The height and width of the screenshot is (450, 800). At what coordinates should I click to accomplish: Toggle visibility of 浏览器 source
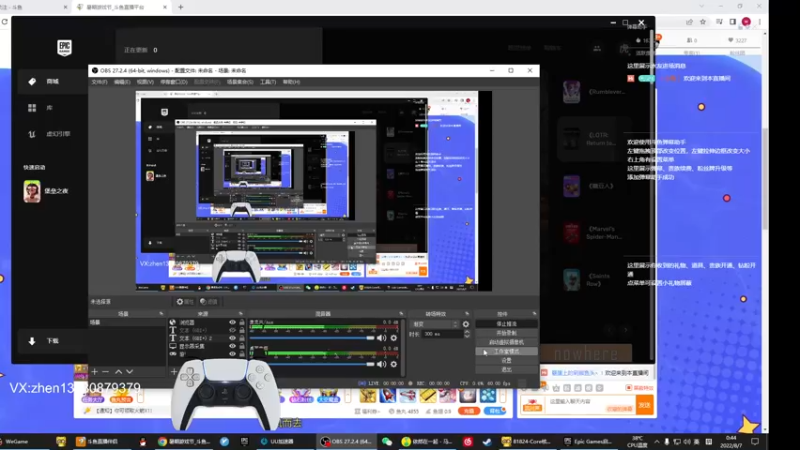point(232,322)
